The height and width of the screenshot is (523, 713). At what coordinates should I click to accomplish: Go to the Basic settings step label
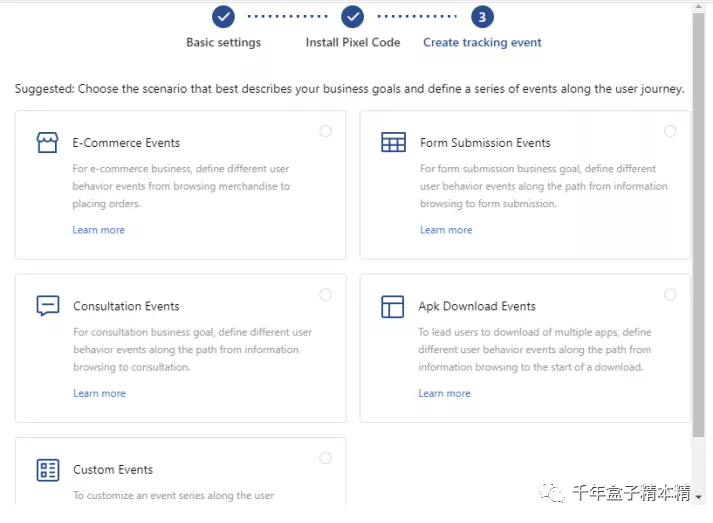(223, 43)
